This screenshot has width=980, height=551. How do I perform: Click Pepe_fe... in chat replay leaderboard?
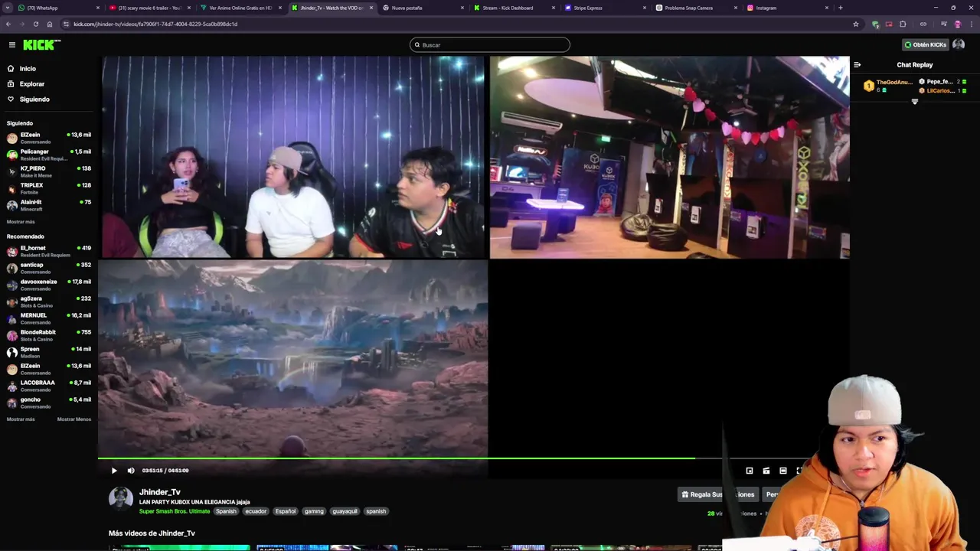tap(939, 81)
